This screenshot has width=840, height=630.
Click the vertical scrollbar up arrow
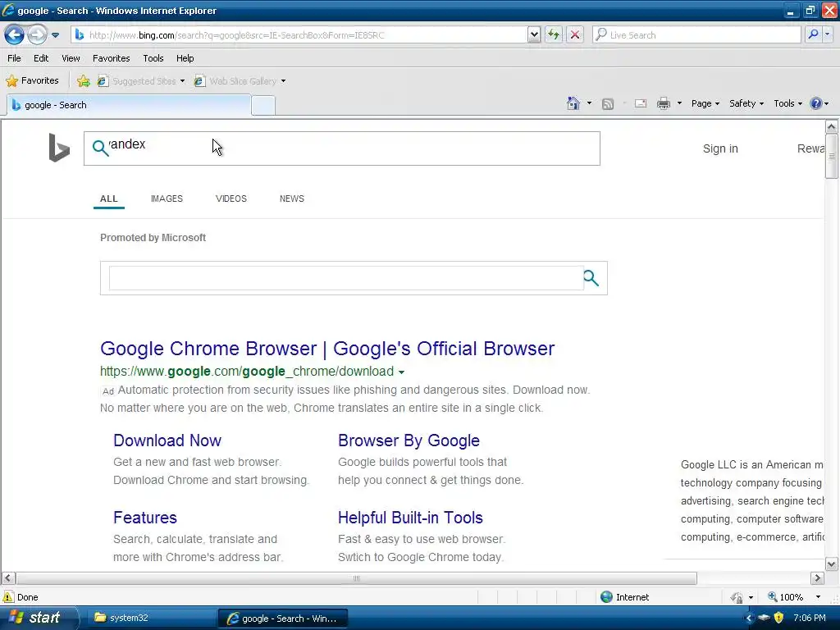pyautogui.click(x=831, y=127)
